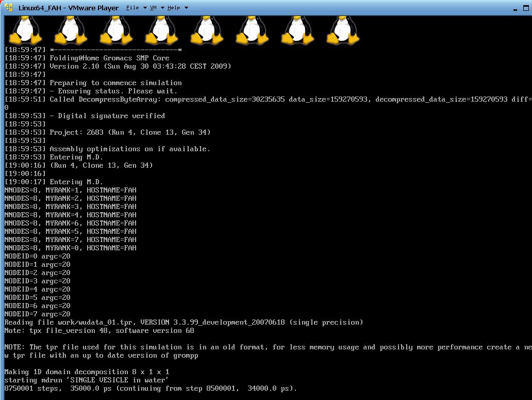Screen dimensions: 532x400
Task: Click the sixth Tux penguin logo
Action: tap(253, 30)
